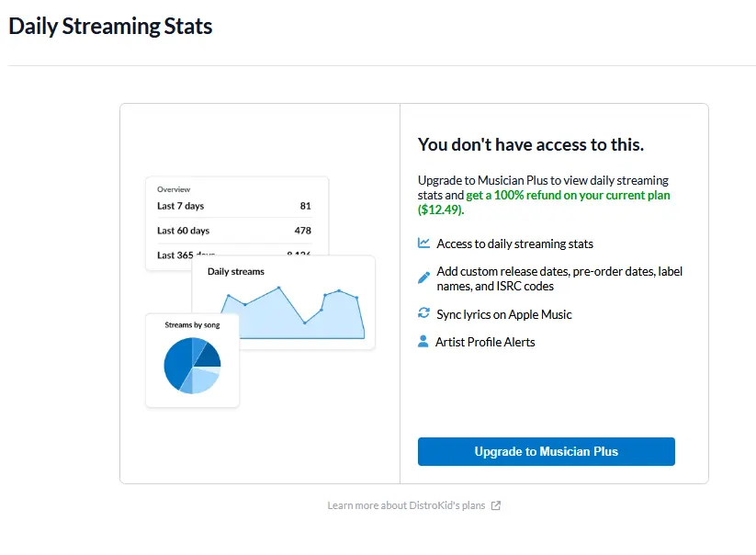This screenshot has width=756, height=555.
Task: Click the Last 7 days row in Overview
Action: (x=234, y=206)
